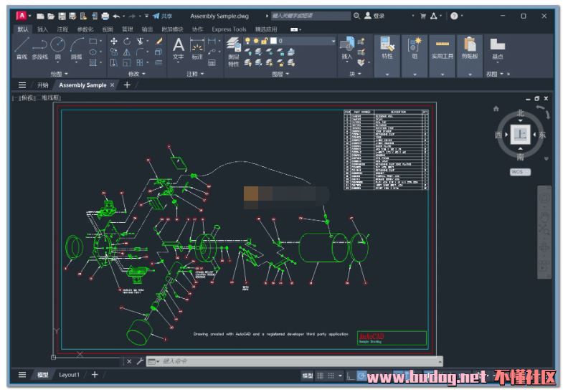This screenshot has width=563, height=392.
Task: Toggle ortho mode in status bar
Action: click(351, 376)
